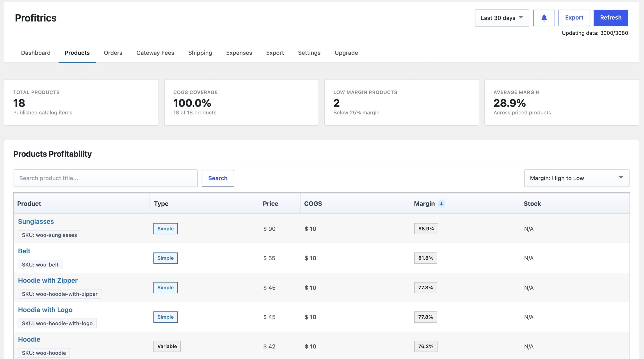Screen dimensions: 644x359
Task: Click the 76.2% margin badge
Action: coord(426,346)
